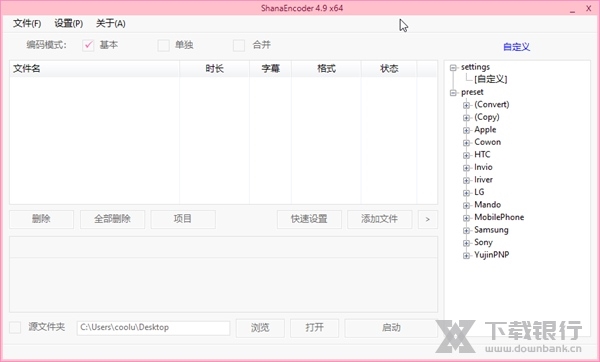Click the 字幕 column header
Viewport: 600px width, 362px height.
click(271, 69)
